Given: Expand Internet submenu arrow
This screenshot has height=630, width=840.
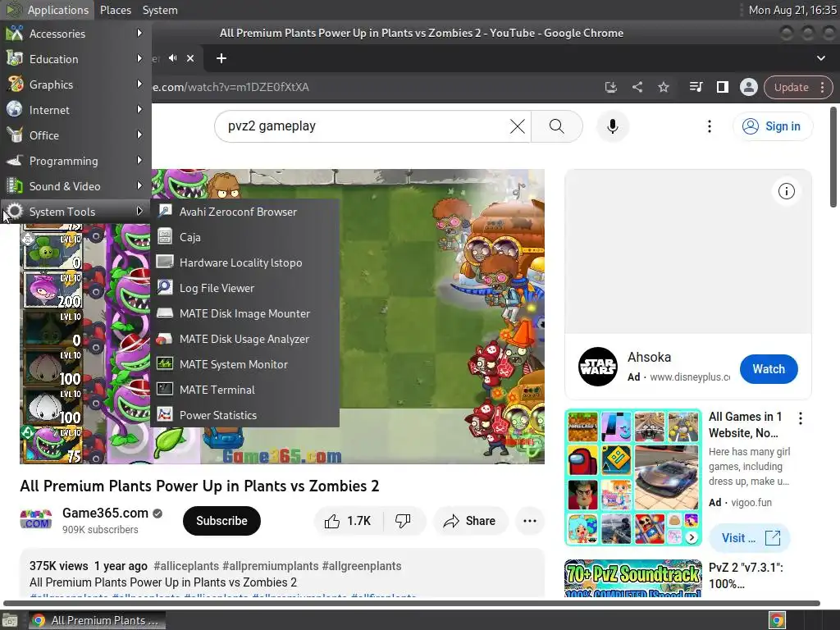Looking at the screenshot, I should click(x=139, y=109).
